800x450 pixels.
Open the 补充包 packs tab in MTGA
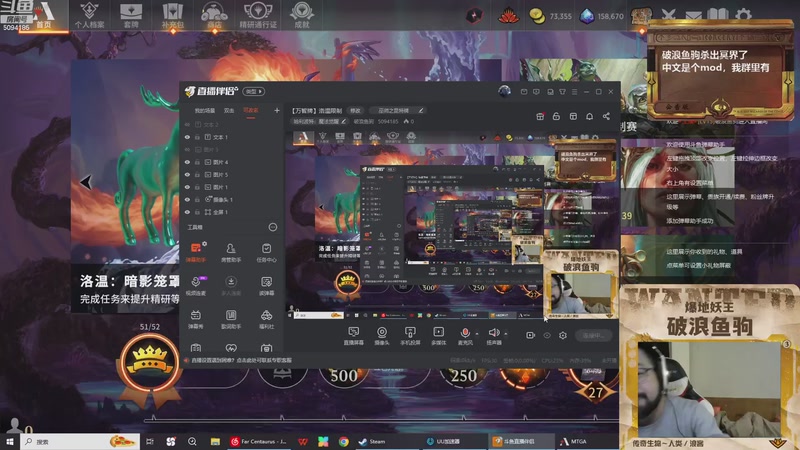172,15
